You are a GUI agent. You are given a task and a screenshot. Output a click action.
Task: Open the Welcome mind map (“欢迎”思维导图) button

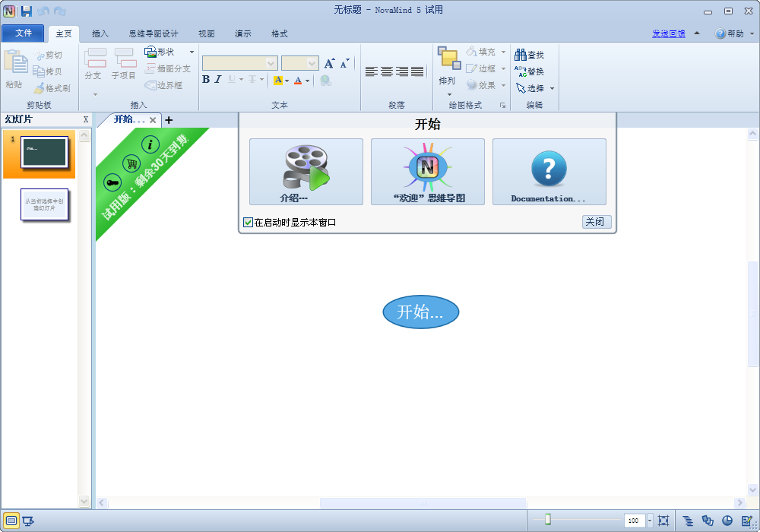pos(427,172)
